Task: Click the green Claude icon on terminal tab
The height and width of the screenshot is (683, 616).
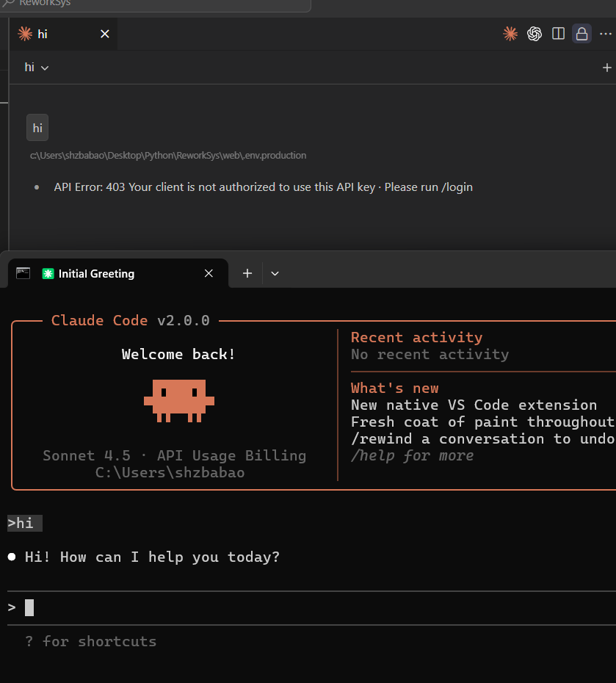Action: (48, 273)
